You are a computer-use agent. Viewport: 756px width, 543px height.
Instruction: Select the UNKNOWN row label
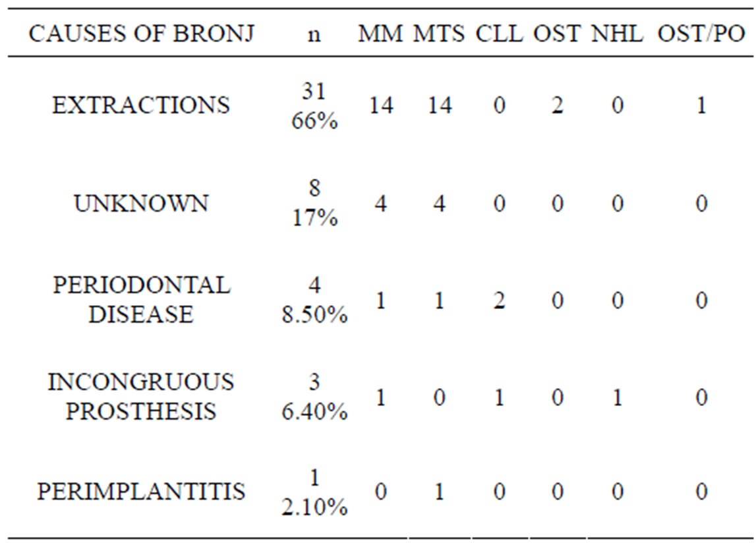click(141, 203)
